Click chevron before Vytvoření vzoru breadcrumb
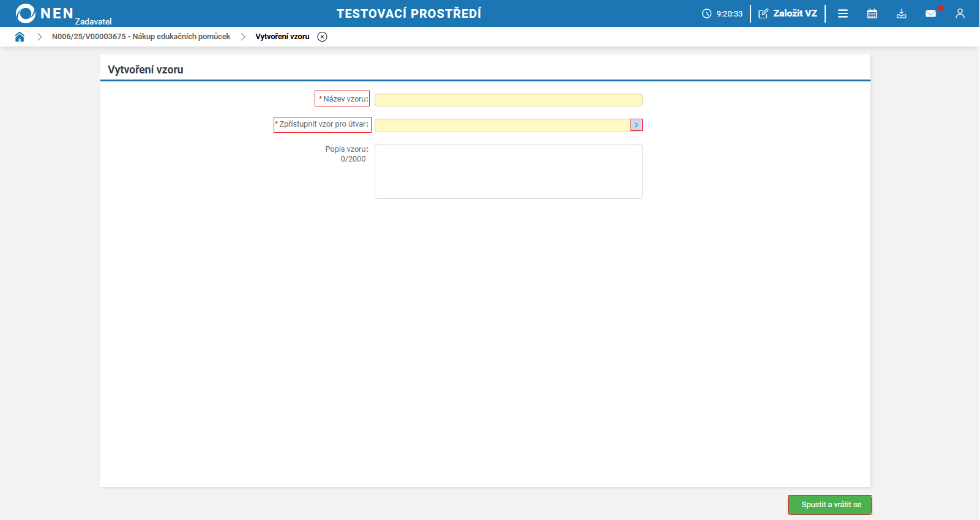The width and height of the screenshot is (980, 520). (243, 37)
